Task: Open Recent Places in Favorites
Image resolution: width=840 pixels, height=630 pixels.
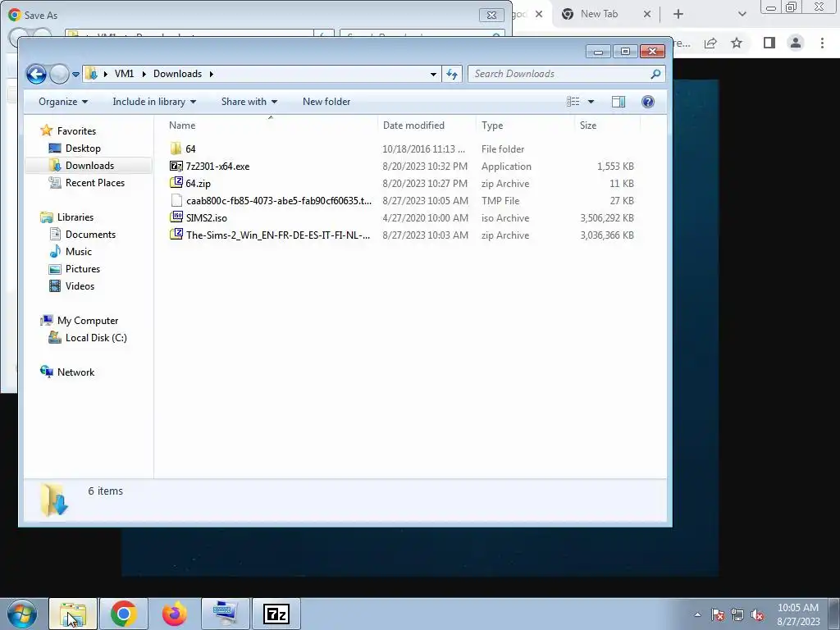Action: [95, 183]
